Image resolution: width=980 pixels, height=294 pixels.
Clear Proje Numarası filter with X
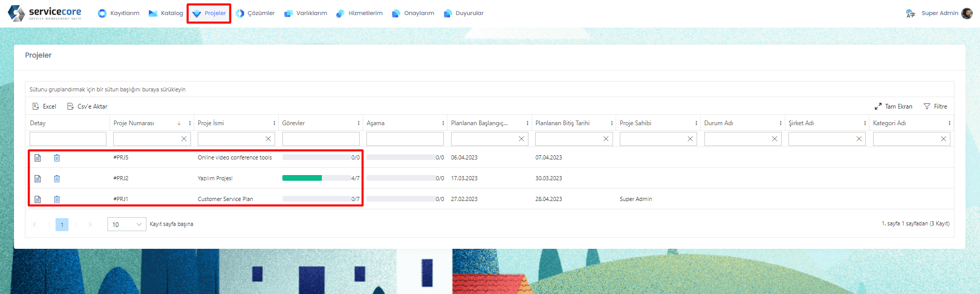point(184,139)
